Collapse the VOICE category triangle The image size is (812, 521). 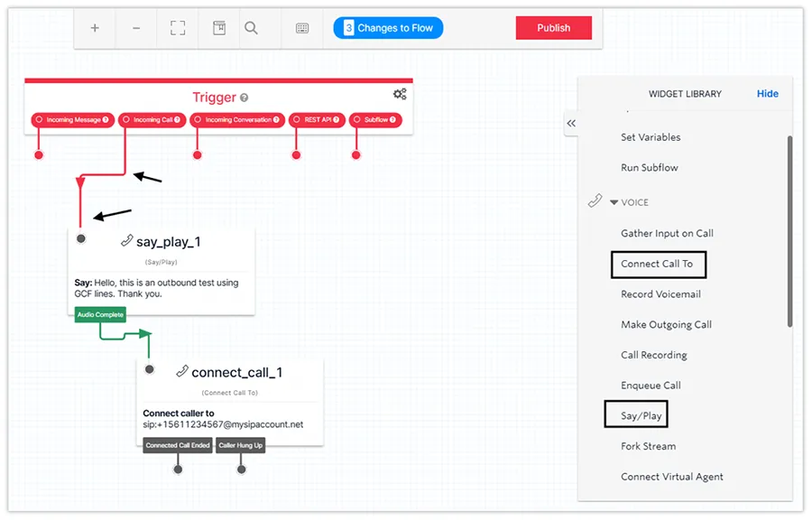(614, 202)
